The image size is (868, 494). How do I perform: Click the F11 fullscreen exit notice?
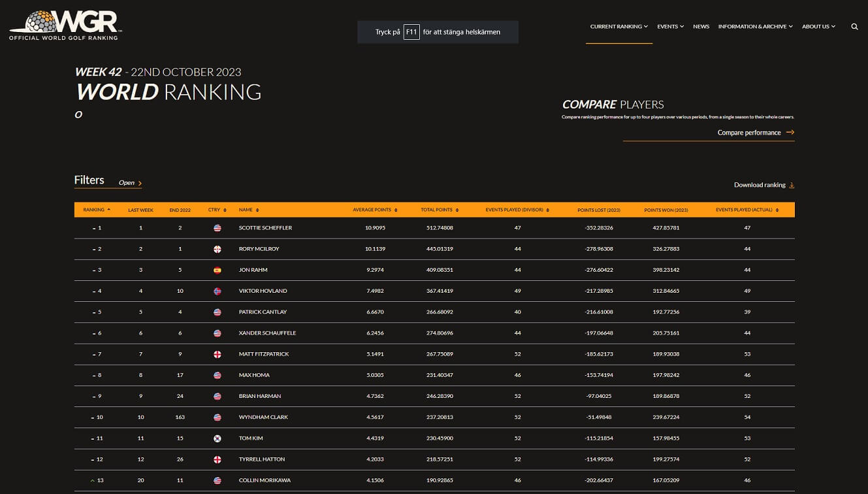point(438,32)
